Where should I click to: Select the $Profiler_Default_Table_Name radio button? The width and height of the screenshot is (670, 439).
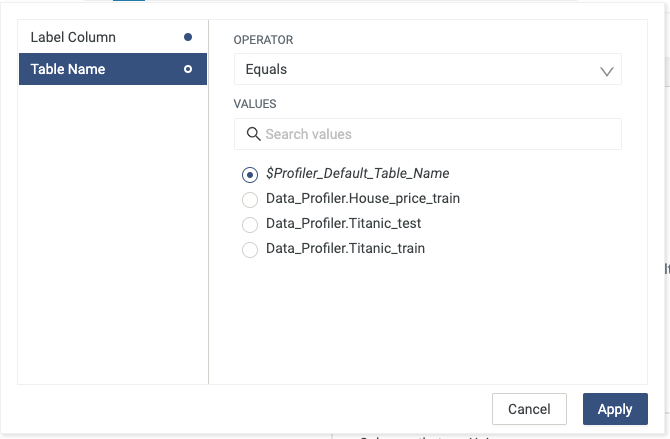(250, 174)
